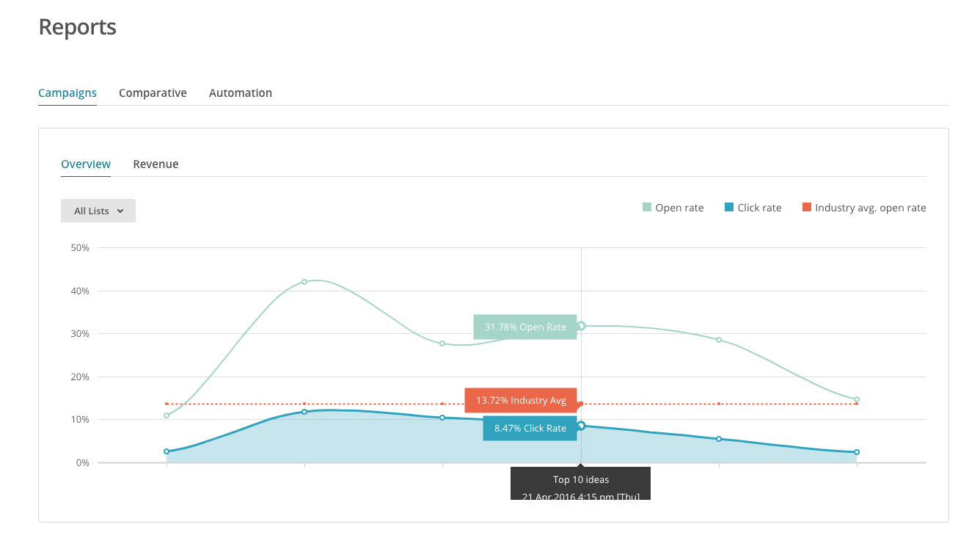Click the blue Click rate swatch
The height and width of the screenshot is (538, 980).
729,208
